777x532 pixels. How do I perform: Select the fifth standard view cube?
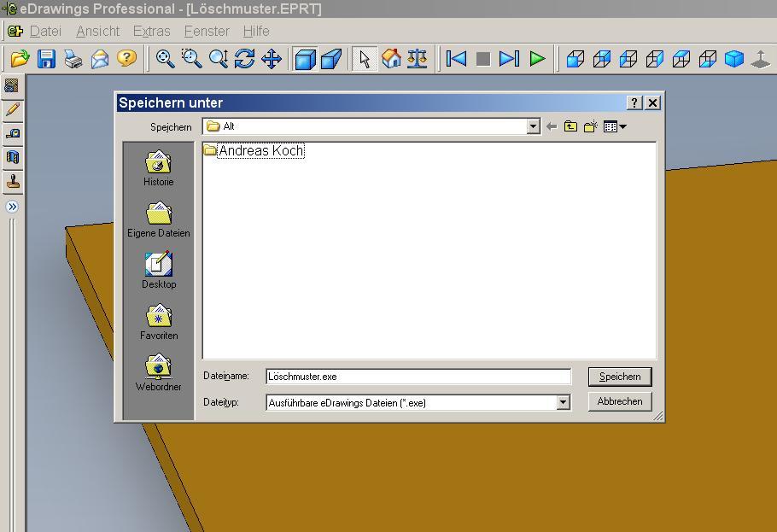[x=681, y=59]
